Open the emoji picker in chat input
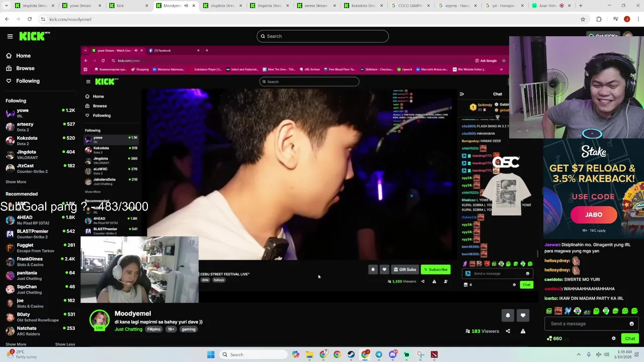 (632, 324)
